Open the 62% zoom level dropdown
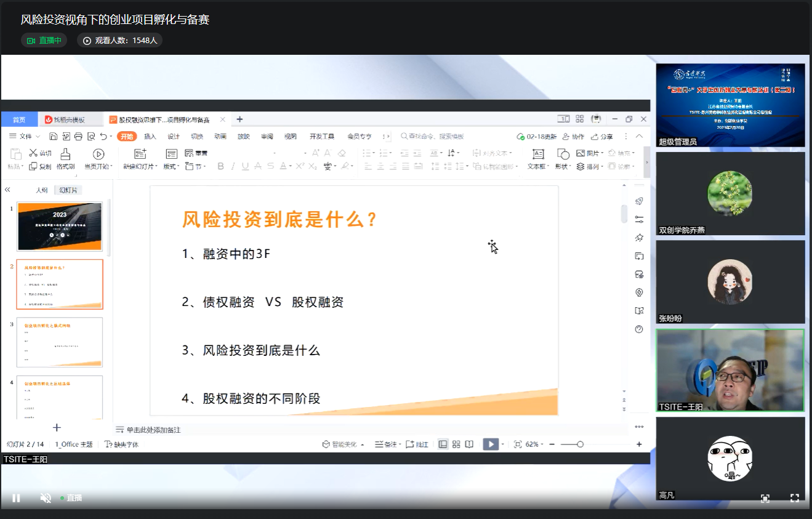Viewport: 812px width, 519px height. (x=533, y=444)
